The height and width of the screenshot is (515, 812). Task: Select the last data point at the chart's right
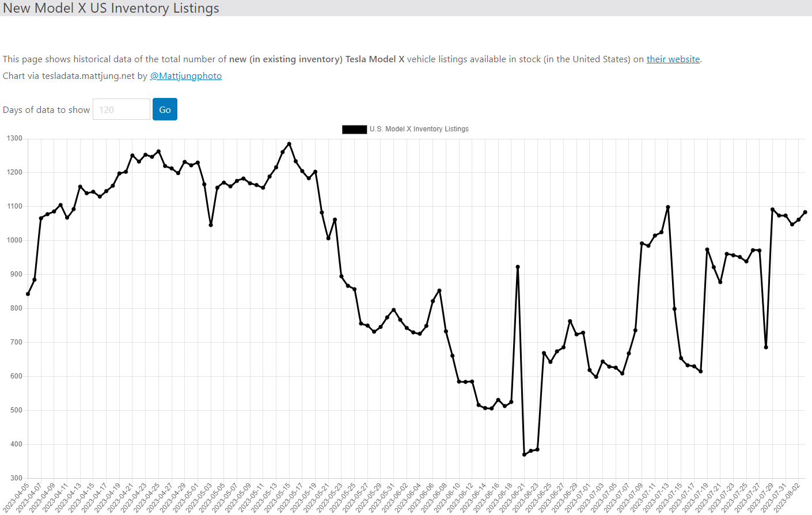coord(805,212)
